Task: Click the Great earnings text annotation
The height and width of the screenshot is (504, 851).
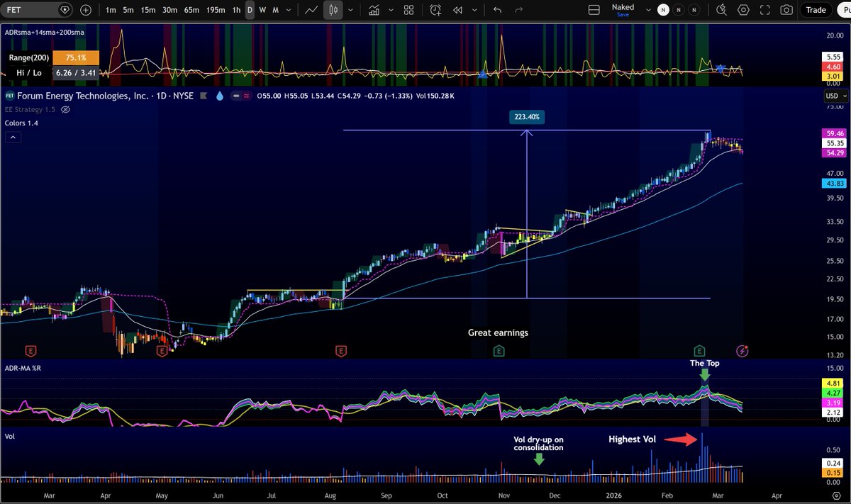Action: click(498, 332)
